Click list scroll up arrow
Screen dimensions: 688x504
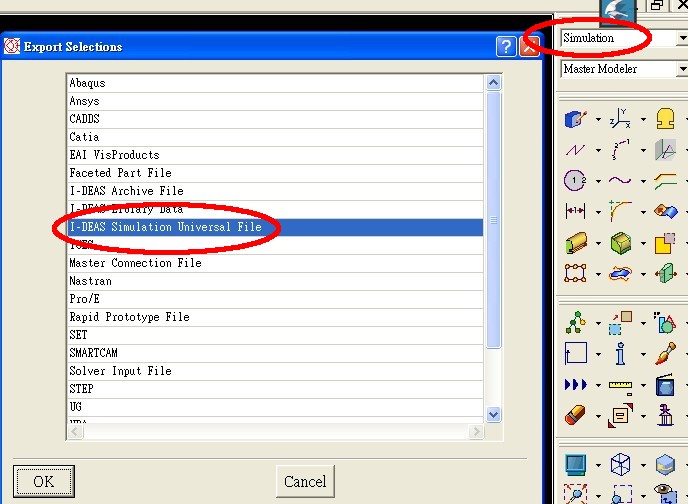[494, 82]
